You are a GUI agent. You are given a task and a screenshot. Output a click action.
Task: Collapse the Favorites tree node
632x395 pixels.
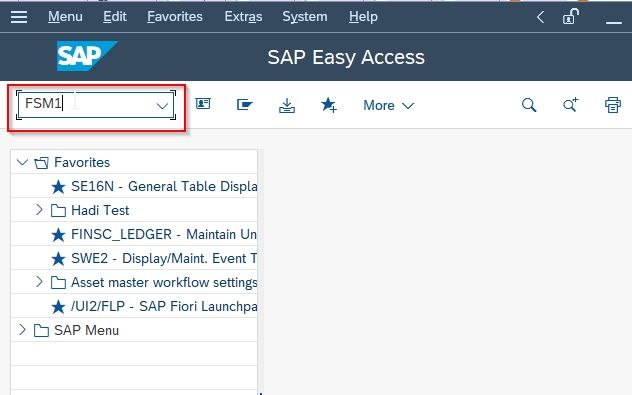22,162
